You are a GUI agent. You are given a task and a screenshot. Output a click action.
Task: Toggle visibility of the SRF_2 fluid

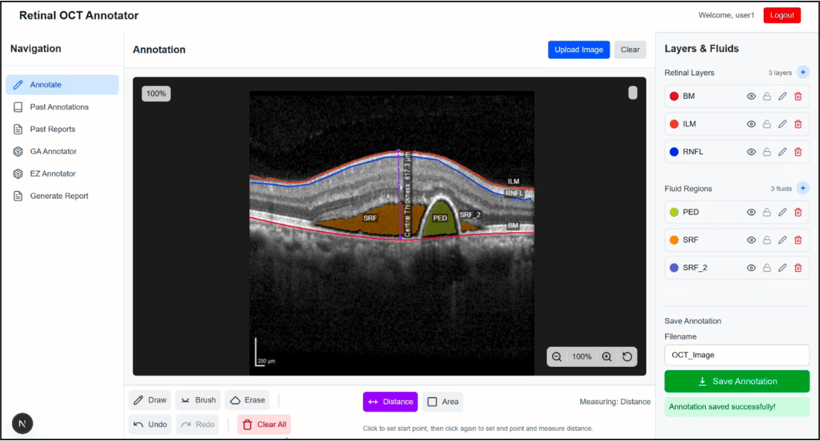[x=751, y=268]
